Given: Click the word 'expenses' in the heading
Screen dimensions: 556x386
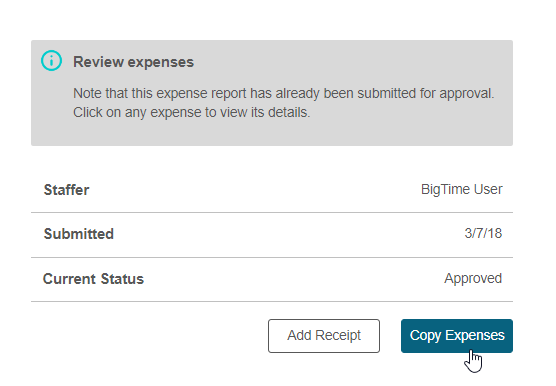Looking at the screenshot, I should (161, 62).
